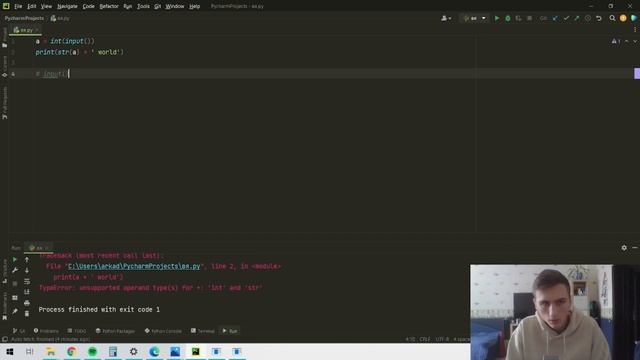Open the Navigate menu

point(67,6)
